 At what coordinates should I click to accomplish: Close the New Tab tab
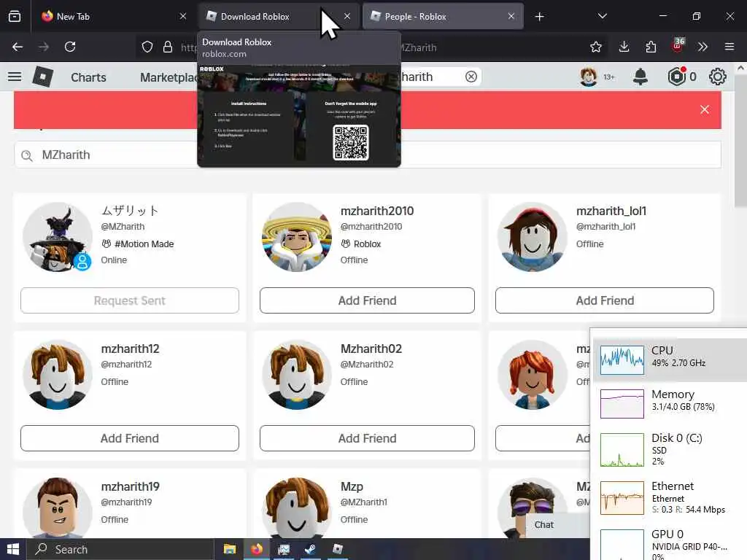183,16
